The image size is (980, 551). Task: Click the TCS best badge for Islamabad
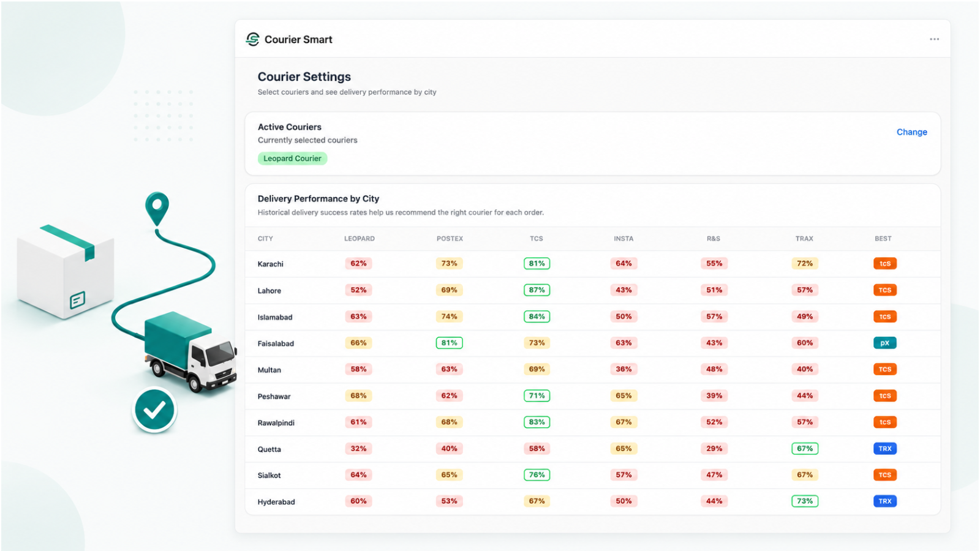point(884,317)
